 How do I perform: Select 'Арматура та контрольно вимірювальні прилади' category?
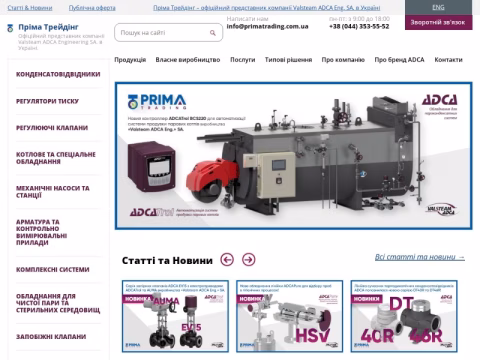click(x=41, y=232)
